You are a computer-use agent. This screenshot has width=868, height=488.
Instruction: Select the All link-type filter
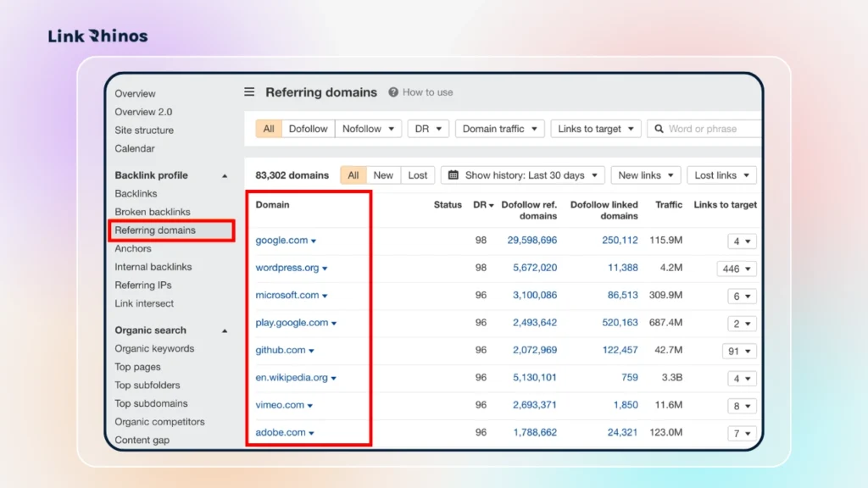(269, 129)
